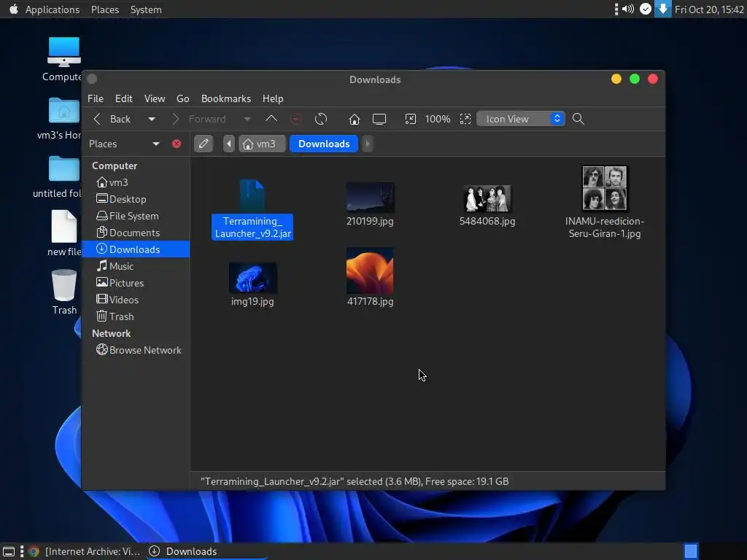Select Downloads in the sidebar
747x560 pixels.
click(x=136, y=249)
